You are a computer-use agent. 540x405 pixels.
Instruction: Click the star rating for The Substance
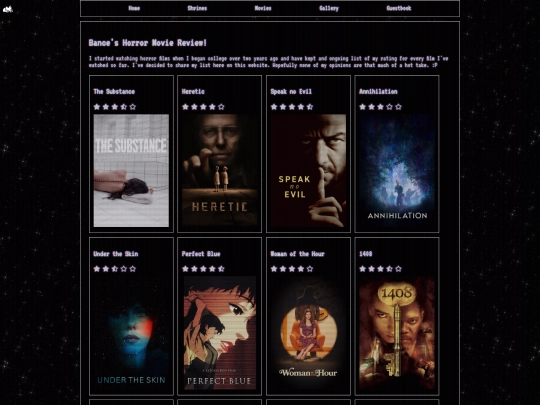click(x=115, y=107)
